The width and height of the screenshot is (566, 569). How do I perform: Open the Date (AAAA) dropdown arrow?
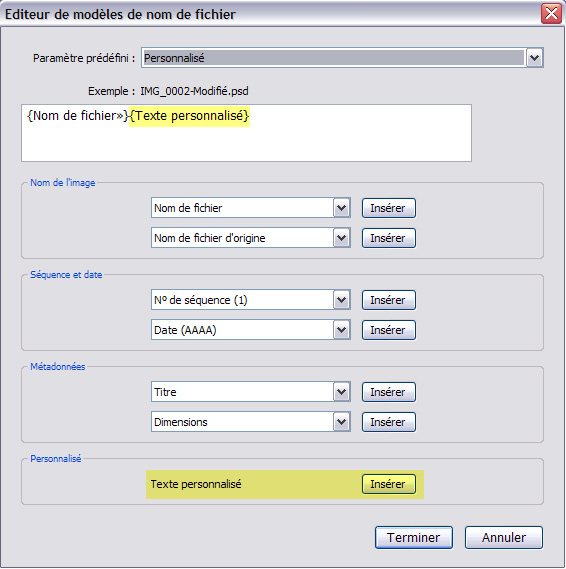(x=341, y=330)
